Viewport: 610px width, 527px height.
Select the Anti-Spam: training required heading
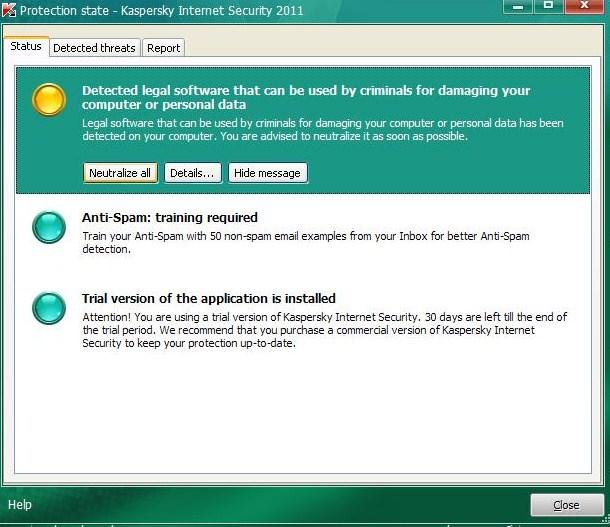pyautogui.click(x=169, y=217)
